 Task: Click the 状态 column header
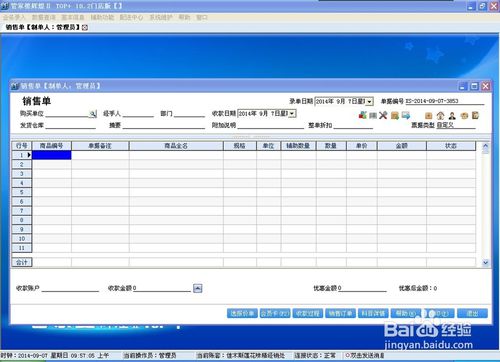point(451,146)
